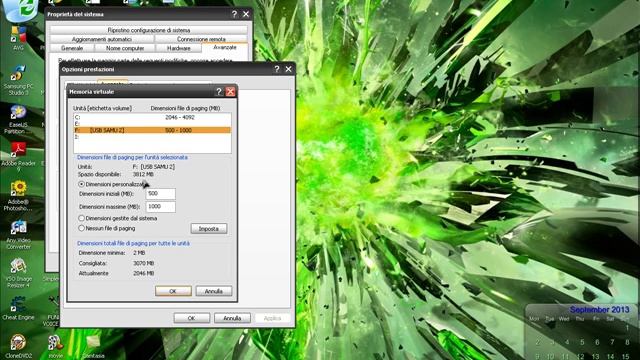Launch Samsung PC Studio 3 shortcut
The image size is (640, 360).
coord(18,80)
